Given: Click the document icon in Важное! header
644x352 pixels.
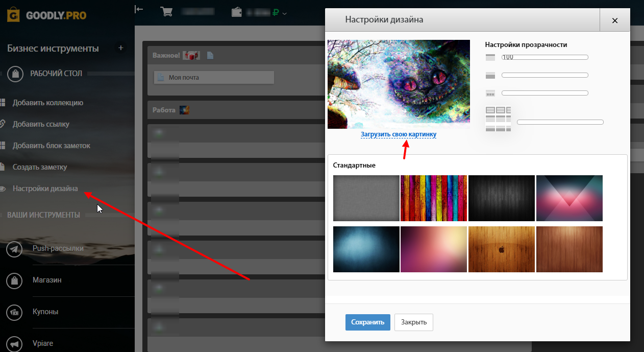Looking at the screenshot, I should coord(210,55).
